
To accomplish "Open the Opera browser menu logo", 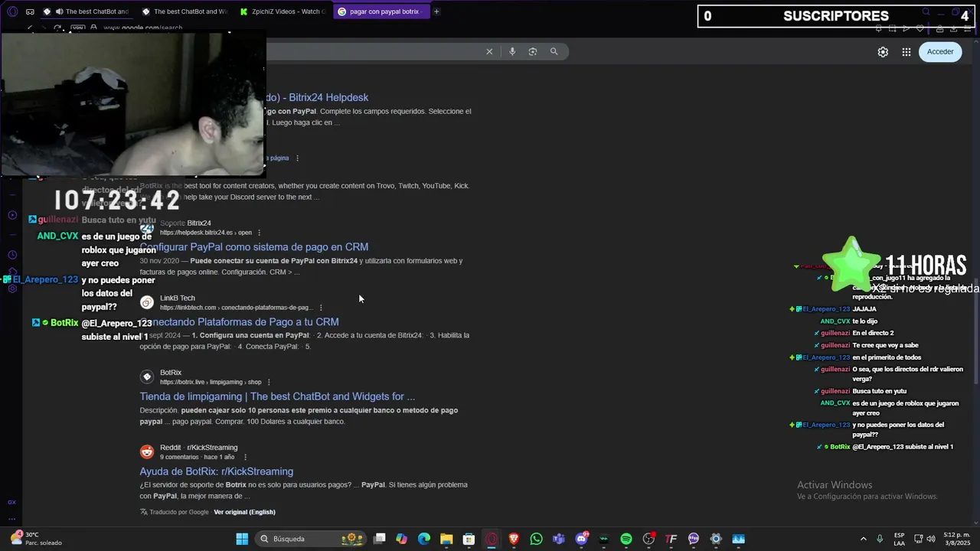I will (x=12, y=11).
